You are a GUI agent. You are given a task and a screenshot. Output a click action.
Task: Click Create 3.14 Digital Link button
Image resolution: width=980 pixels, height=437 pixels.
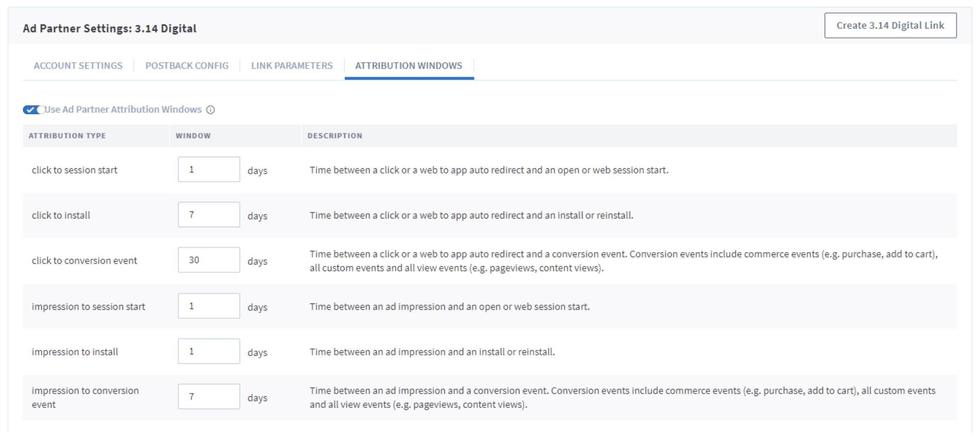pyautogui.click(x=890, y=26)
